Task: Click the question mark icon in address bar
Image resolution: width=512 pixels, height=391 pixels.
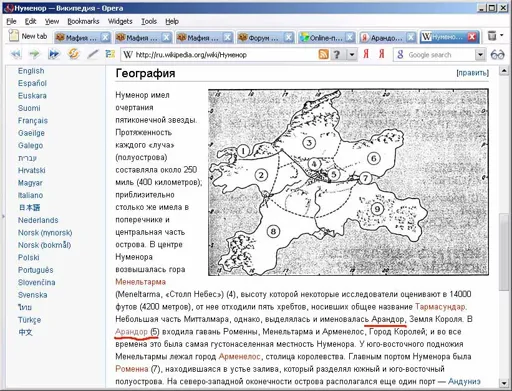Action: click(337, 54)
